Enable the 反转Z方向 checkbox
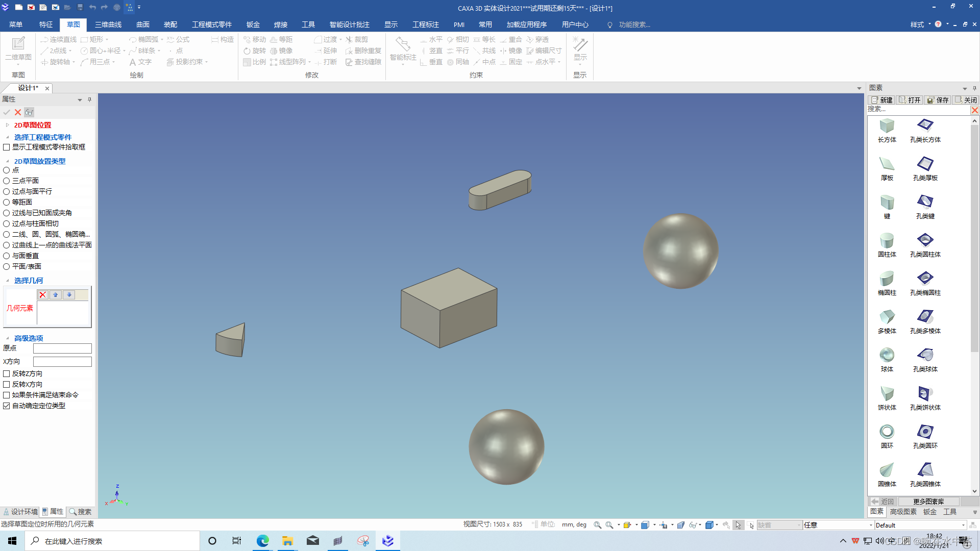 [x=7, y=373]
